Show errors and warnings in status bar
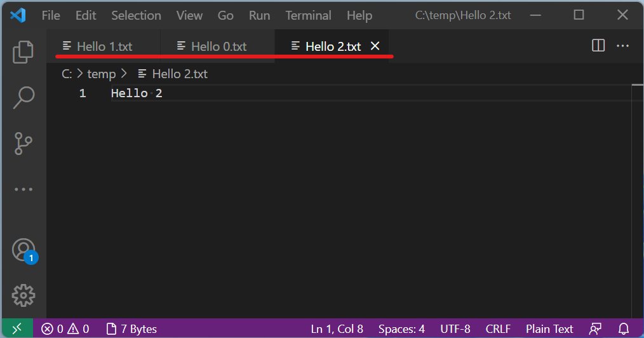This screenshot has height=338, width=644. (65, 329)
